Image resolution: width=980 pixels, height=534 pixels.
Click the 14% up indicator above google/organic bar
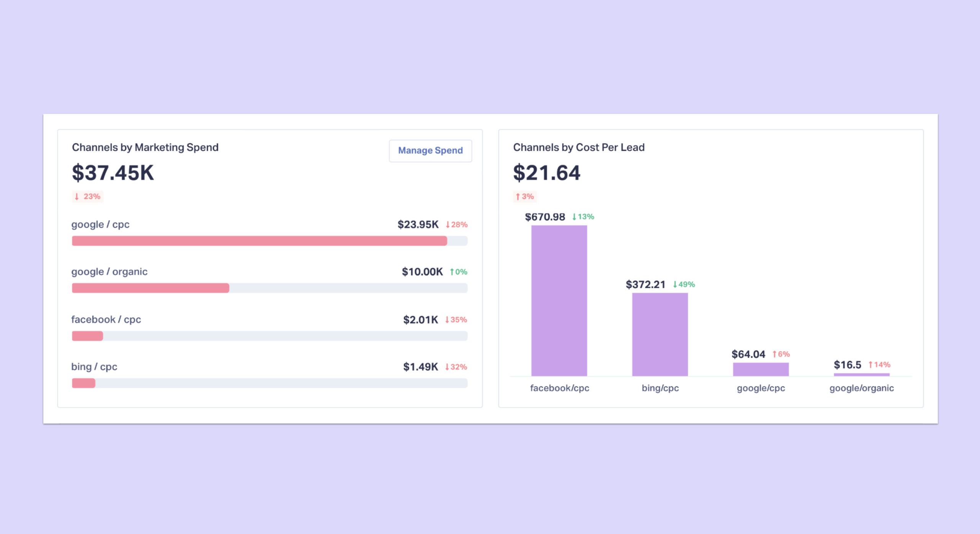pos(879,365)
